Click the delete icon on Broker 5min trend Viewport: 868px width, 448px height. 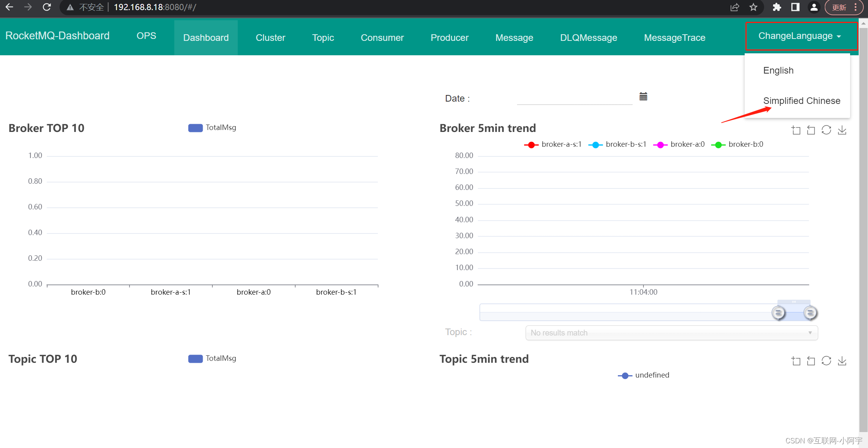point(811,130)
